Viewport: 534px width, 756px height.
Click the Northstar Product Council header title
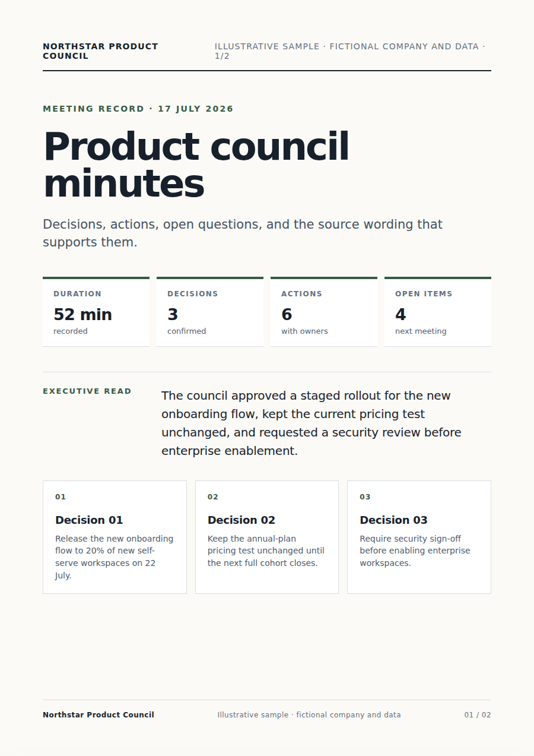click(100, 51)
